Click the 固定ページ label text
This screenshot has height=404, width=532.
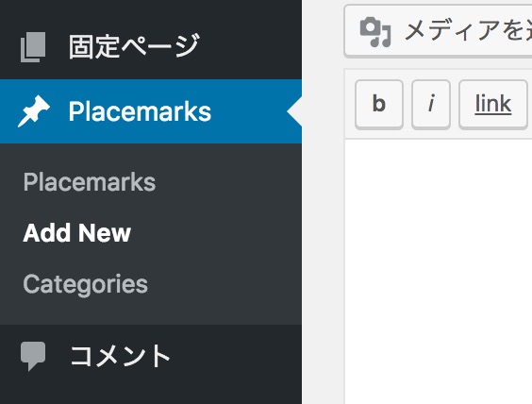pyautogui.click(x=134, y=47)
